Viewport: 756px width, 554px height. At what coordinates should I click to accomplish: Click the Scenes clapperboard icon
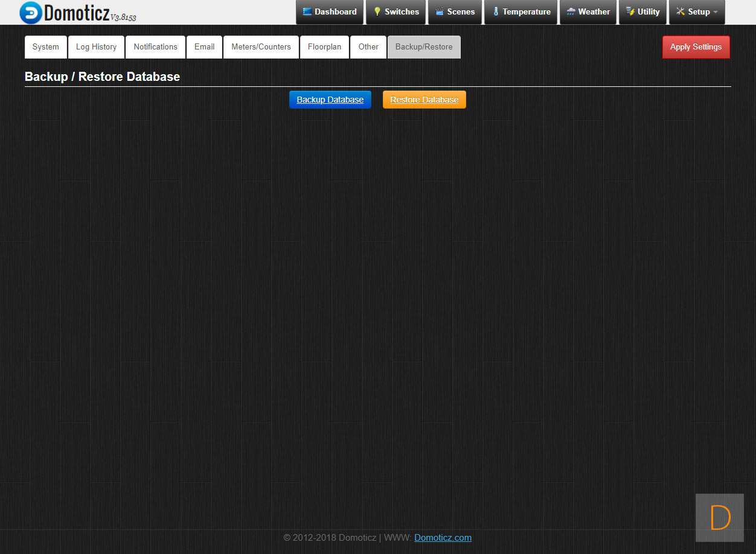pyautogui.click(x=440, y=11)
